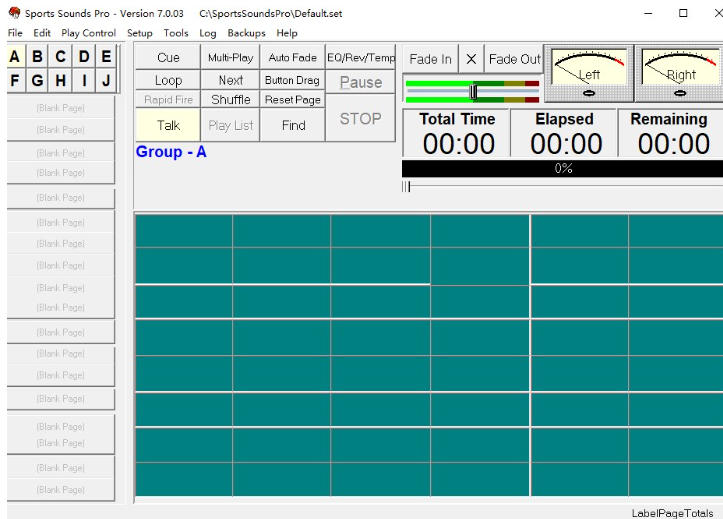723x519 pixels.
Task: Select group letter A
Action: click(16, 58)
